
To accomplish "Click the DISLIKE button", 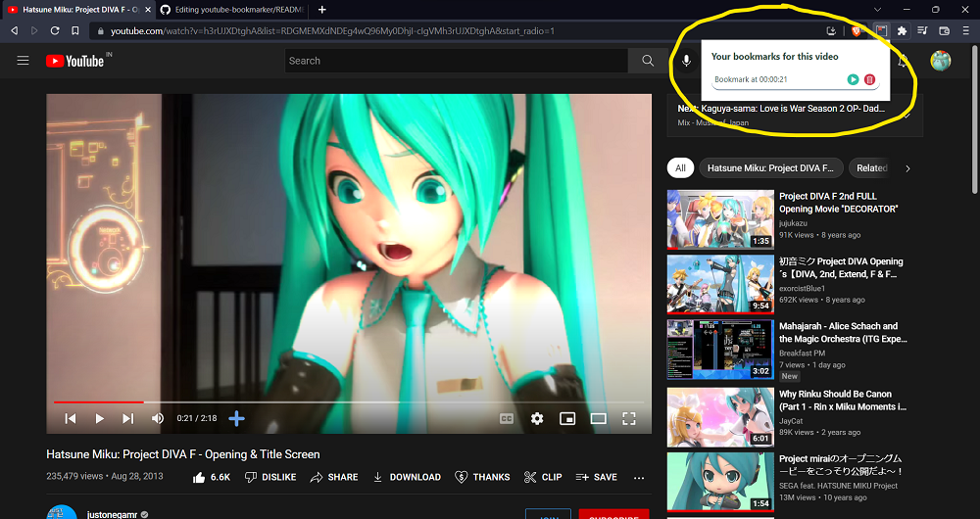I will tap(270, 477).
